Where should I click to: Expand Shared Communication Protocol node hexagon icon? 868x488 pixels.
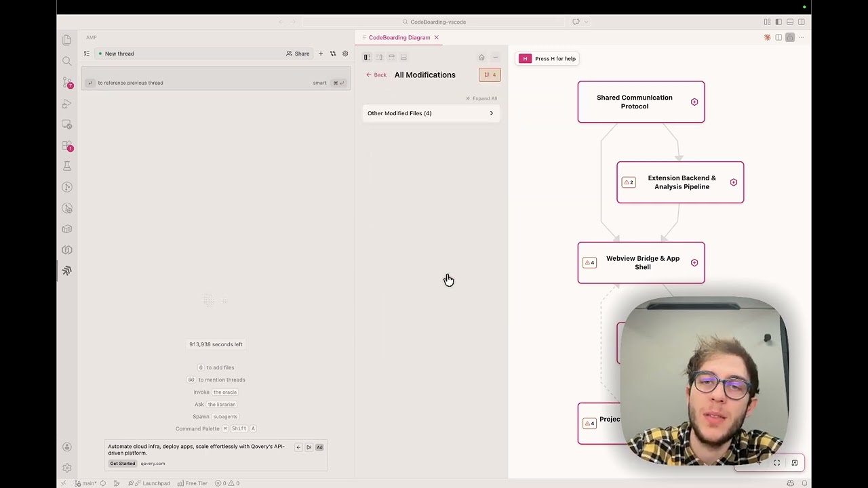(694, 102)
